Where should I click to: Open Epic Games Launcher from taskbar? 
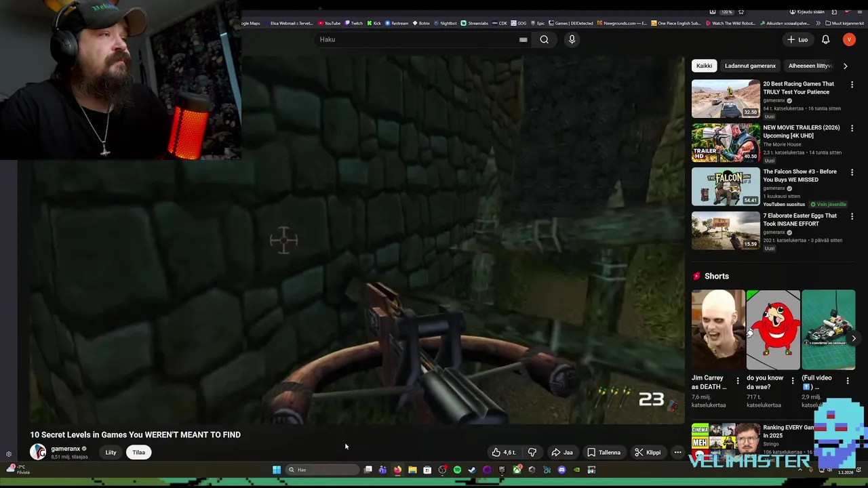click(502, 470)
